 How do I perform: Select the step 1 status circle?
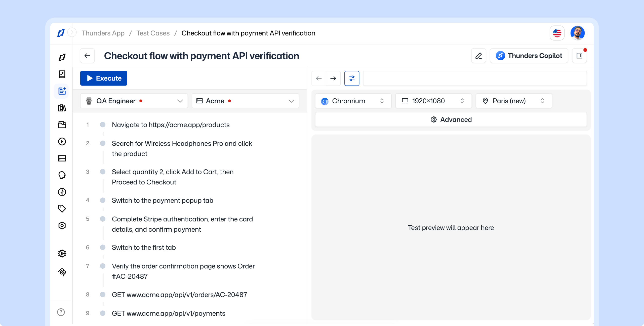(103, 125)
